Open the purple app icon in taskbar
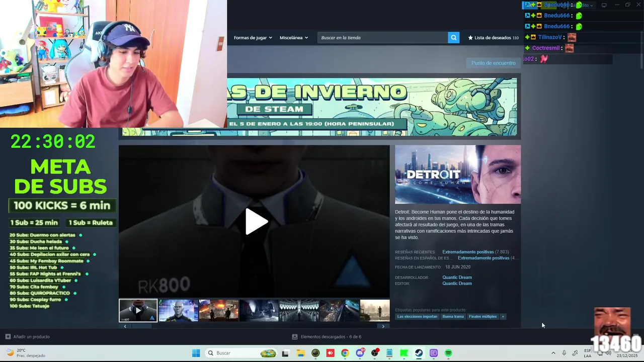 pyautogui.click(x=434, y=353)
